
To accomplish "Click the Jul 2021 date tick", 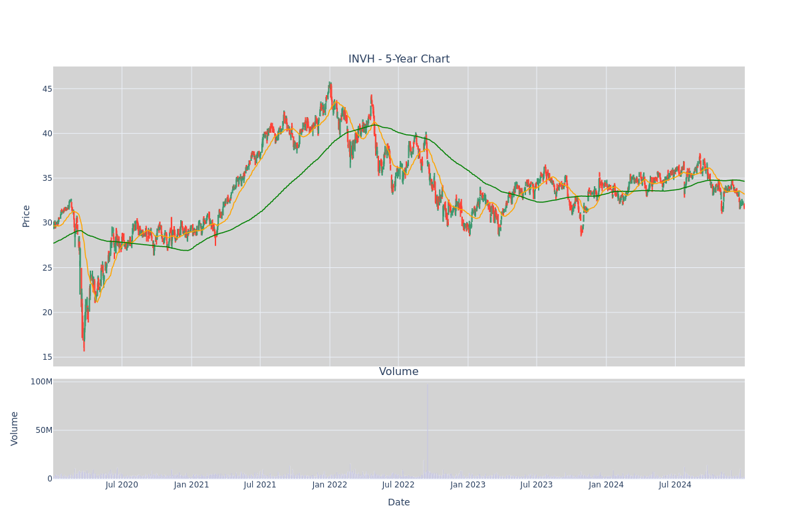I will tap(260, 485).
